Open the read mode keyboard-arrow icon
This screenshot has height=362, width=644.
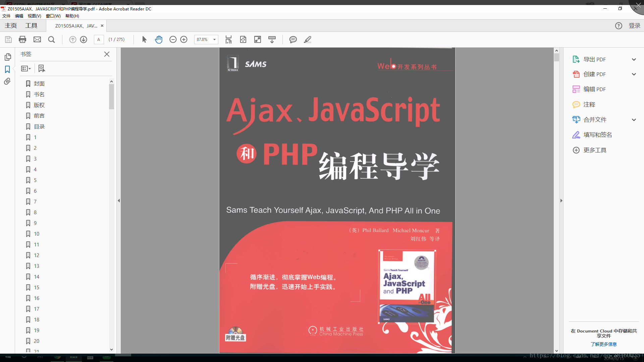(x=272, y=40)
